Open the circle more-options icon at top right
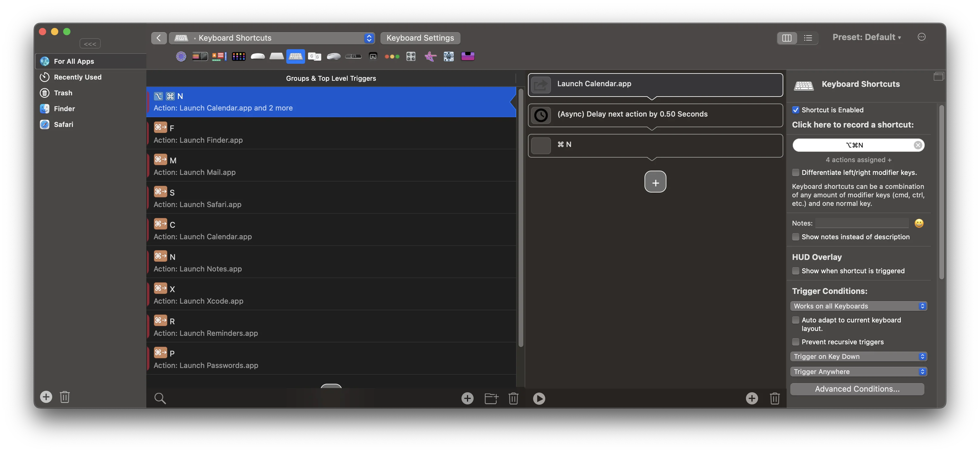Screen dimensions: 980x453 coord(921,37)
